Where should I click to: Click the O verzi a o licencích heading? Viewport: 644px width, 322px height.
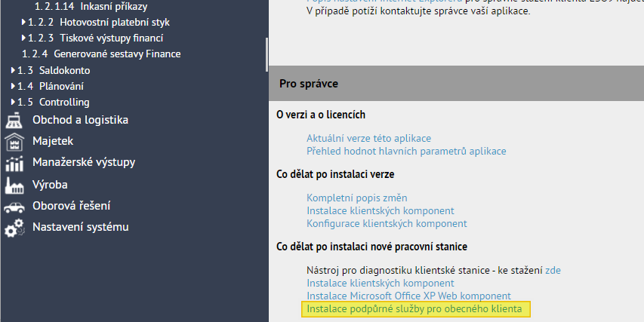pos(321,115)
